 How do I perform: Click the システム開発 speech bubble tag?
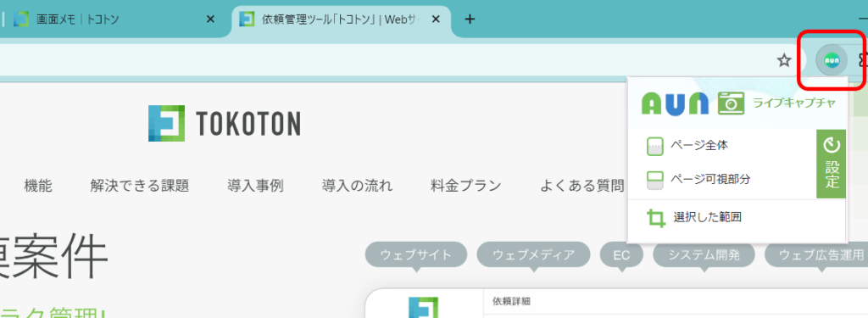click(704, 255)
